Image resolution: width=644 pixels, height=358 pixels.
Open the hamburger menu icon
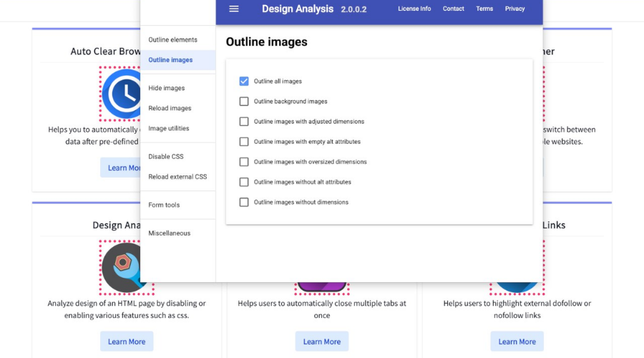point(234,9)
